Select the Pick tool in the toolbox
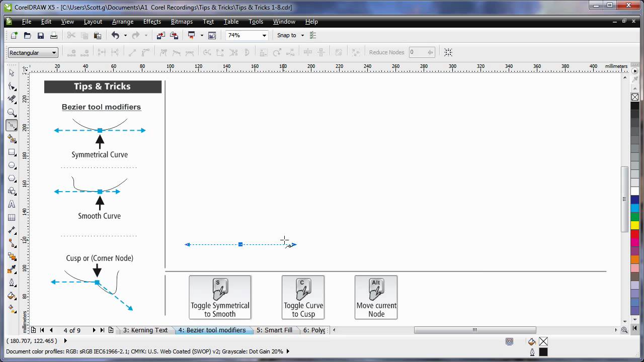The width and height of the screenshot is (644, 362). pyautogui.click(x=12, y=73)
